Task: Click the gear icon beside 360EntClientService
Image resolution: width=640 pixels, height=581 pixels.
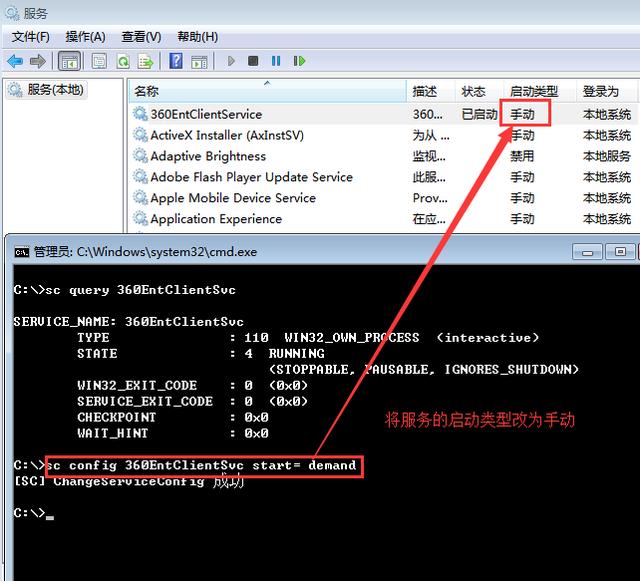Action: pyautogui.click(x=140, y=114)
